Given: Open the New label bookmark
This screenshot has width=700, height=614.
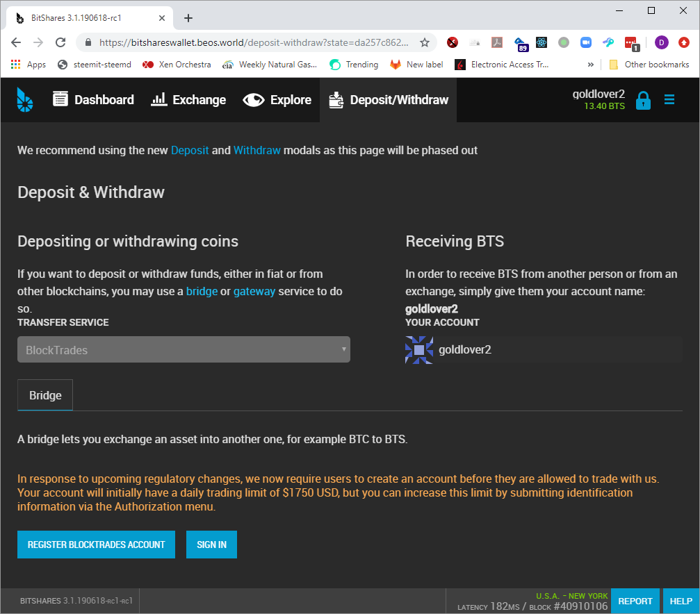Looking at the screenshot, I should point(416,65).
